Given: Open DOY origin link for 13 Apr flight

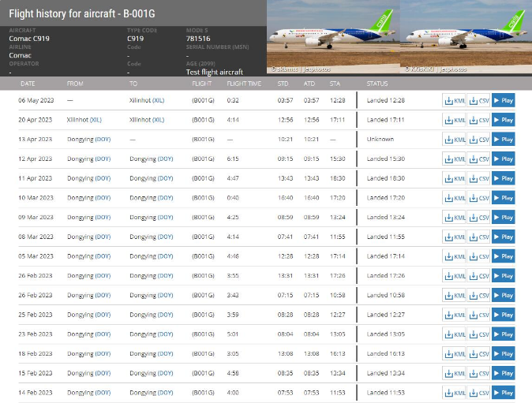Looking at the screenshot, I should pyautogui.click(x=103, y=140).
